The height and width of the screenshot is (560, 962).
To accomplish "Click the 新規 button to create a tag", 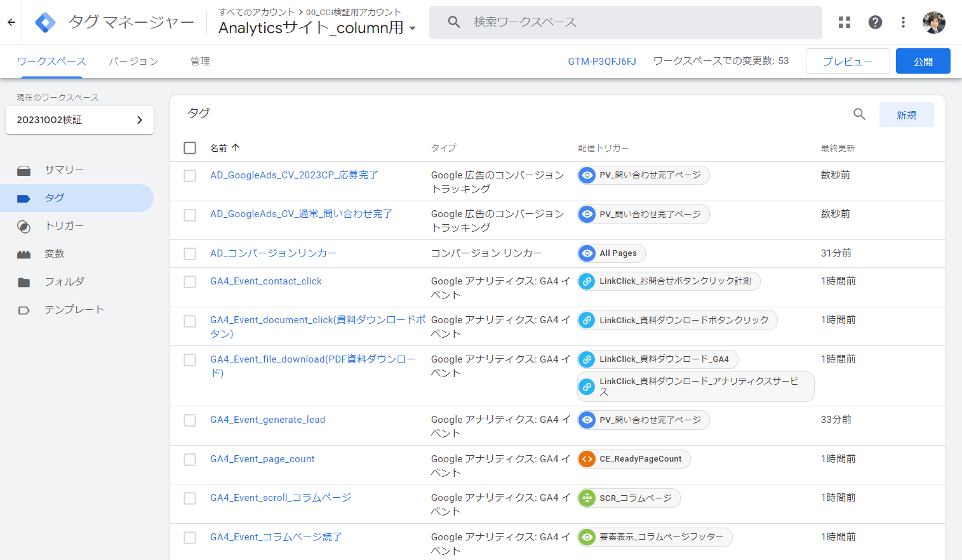I will [907, 115].
